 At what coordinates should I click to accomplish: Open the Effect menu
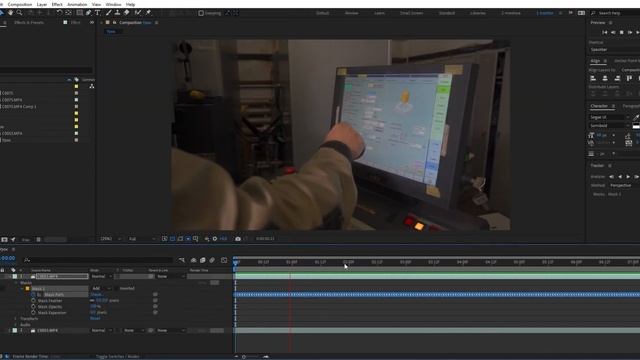[57, 4]
